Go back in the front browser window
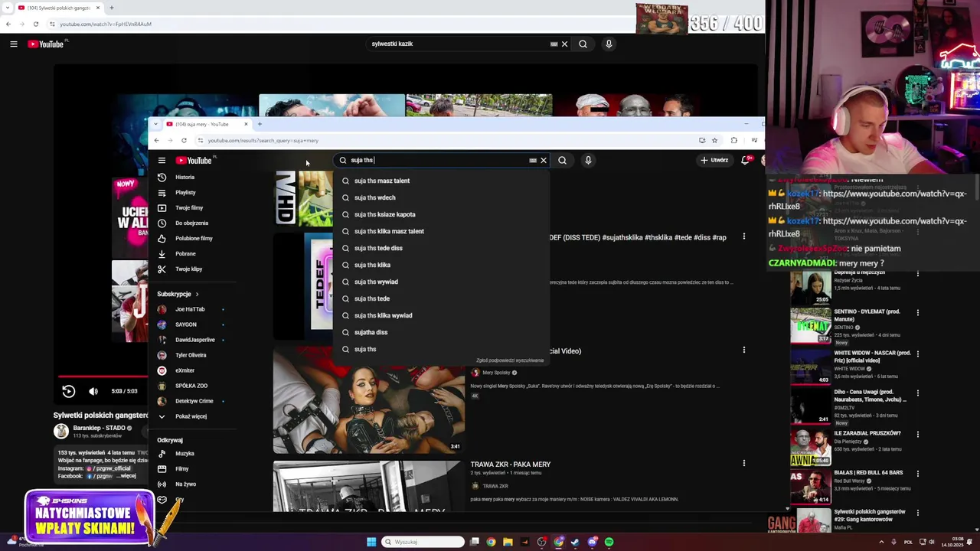Image resolution: width=980 pixels, height=551 pixels. 156,141
